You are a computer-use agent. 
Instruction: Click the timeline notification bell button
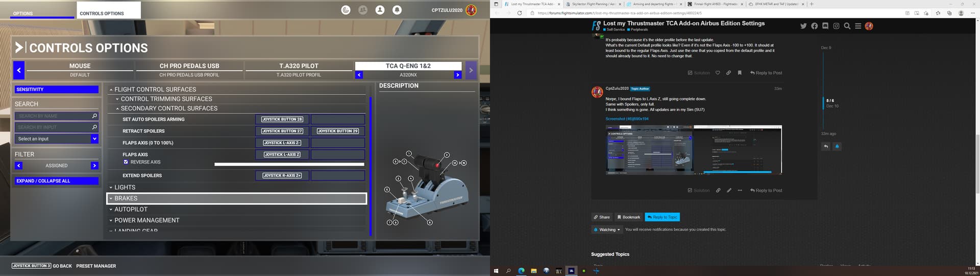click(x=837, y=146)
